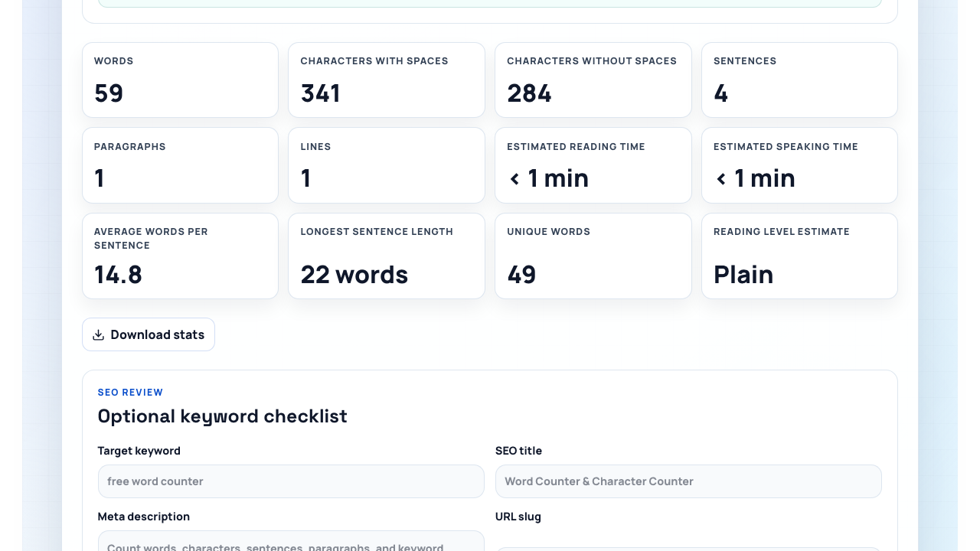Select the Sentences count value 4
This screenshot has height=551, width=980.
720,93
